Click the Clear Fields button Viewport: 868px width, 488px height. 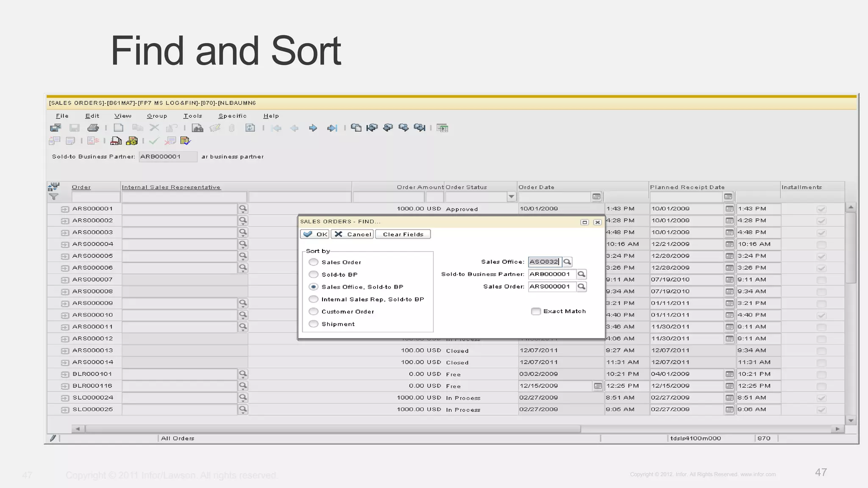[403, 234]
